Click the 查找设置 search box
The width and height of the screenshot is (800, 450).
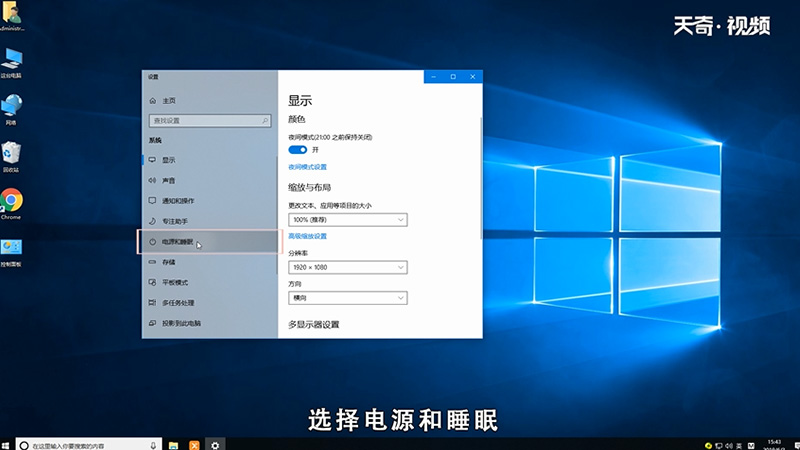210,120
